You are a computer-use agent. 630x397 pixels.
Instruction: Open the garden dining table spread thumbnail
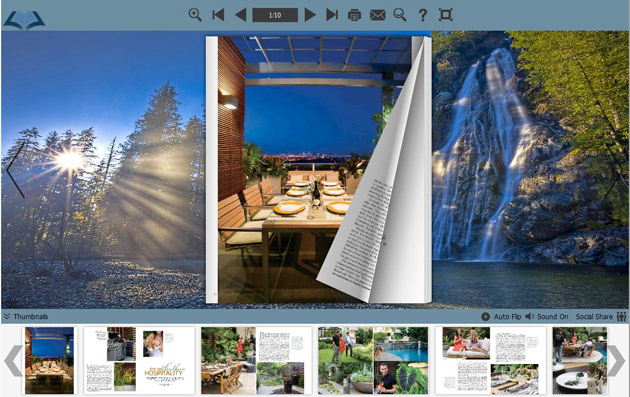(x=256, y=360)
